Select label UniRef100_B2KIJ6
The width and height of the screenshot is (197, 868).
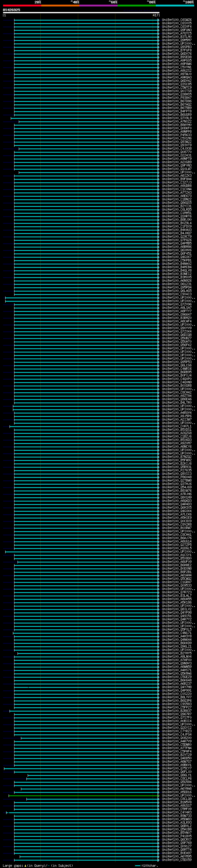pos(177,463)
